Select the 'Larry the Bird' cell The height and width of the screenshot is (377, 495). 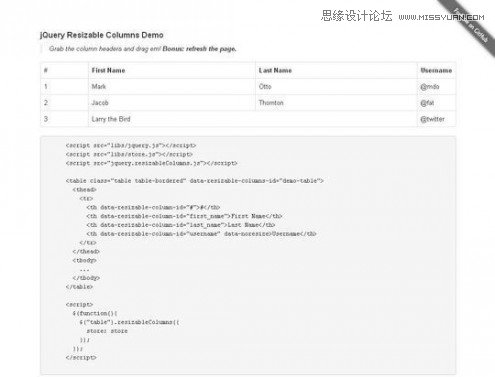253,119
